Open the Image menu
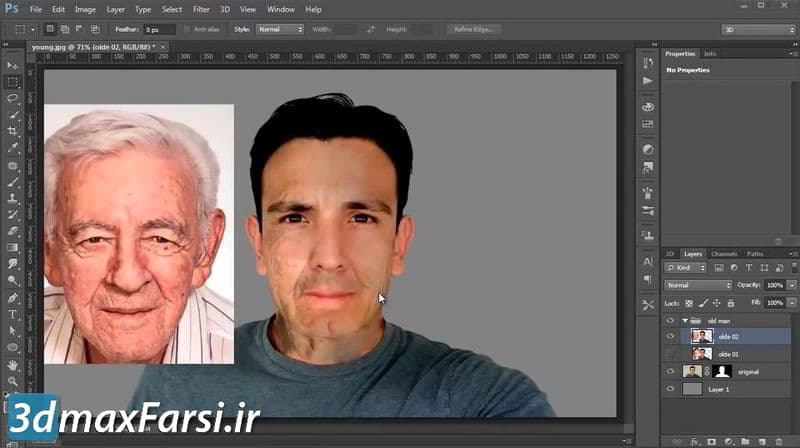This screenshot has height=448, width=800. (x=85, y=9)
